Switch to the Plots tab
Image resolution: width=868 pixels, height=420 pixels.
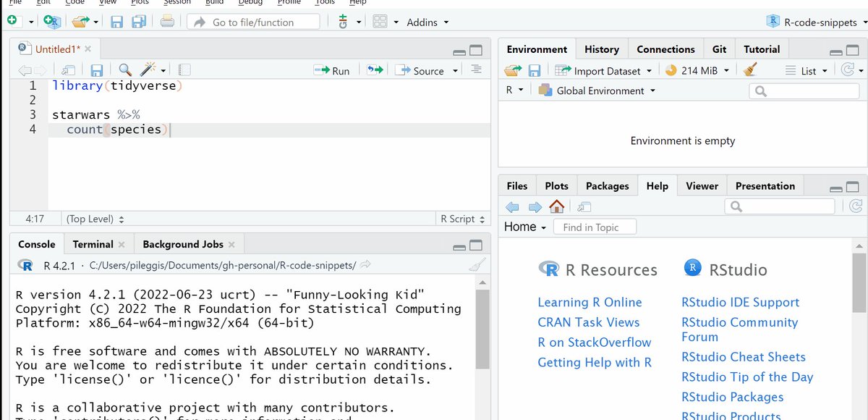[556, 186]
